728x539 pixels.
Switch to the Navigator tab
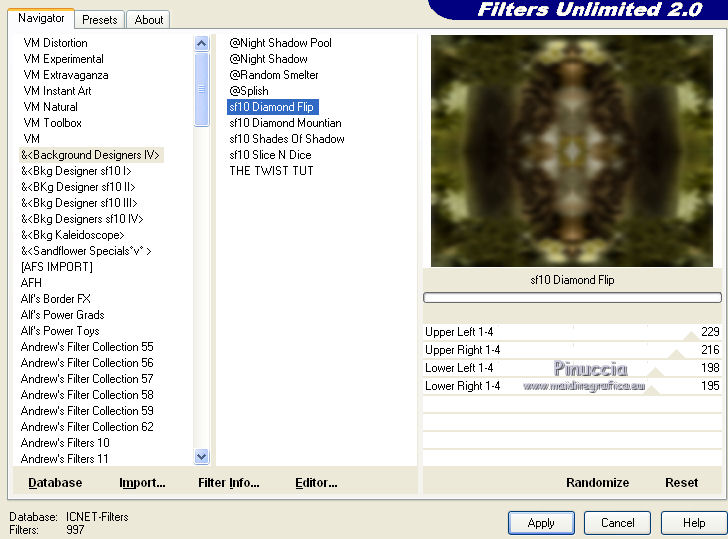click(x=41, y=19)
